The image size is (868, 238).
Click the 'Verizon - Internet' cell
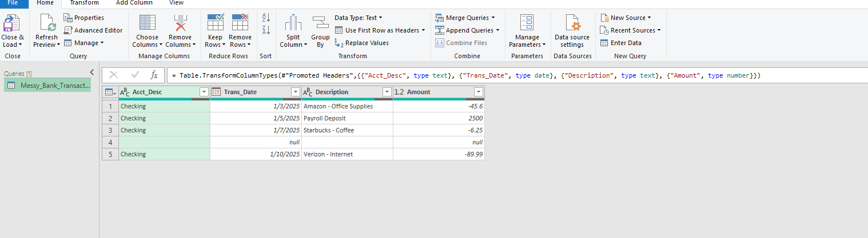tap(347, 154)
